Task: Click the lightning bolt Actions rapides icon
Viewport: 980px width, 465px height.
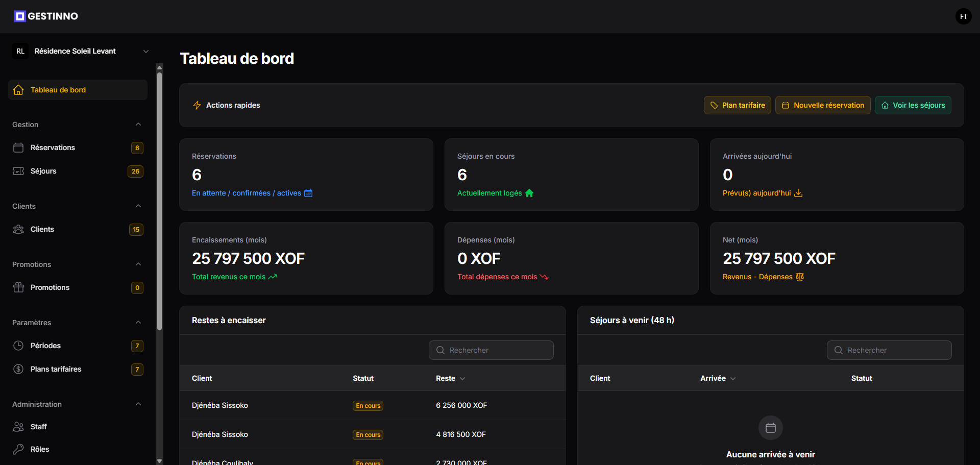Action: (197, 105)
